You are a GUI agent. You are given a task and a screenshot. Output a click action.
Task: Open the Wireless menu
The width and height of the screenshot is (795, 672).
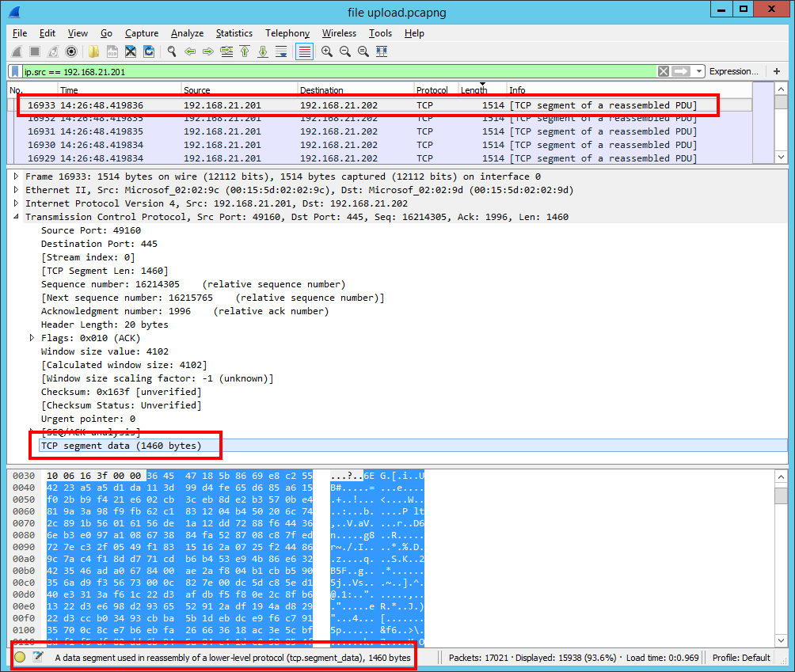[x=339, y=33]
